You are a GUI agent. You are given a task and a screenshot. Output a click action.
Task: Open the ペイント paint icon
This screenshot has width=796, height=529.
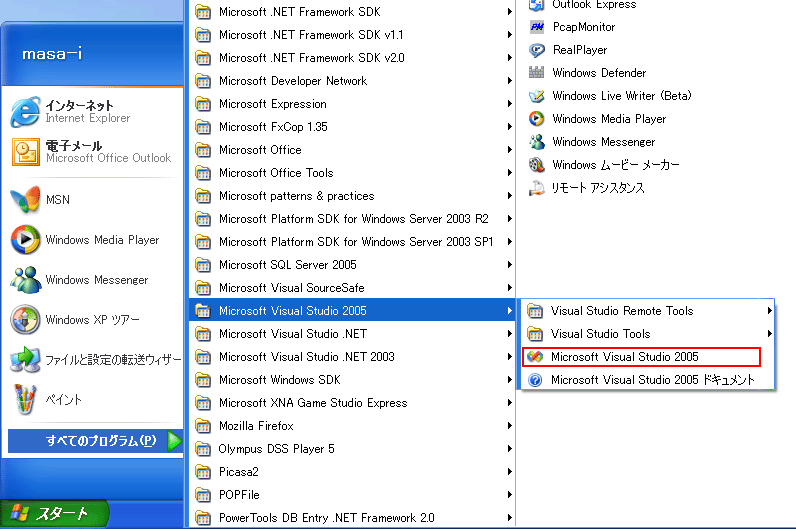[25, 400]
